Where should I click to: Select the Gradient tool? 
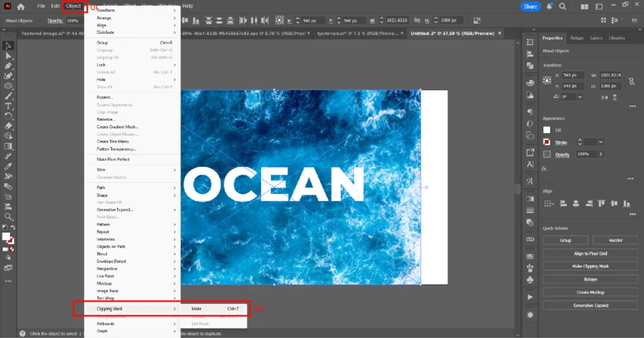coord(8,146)
